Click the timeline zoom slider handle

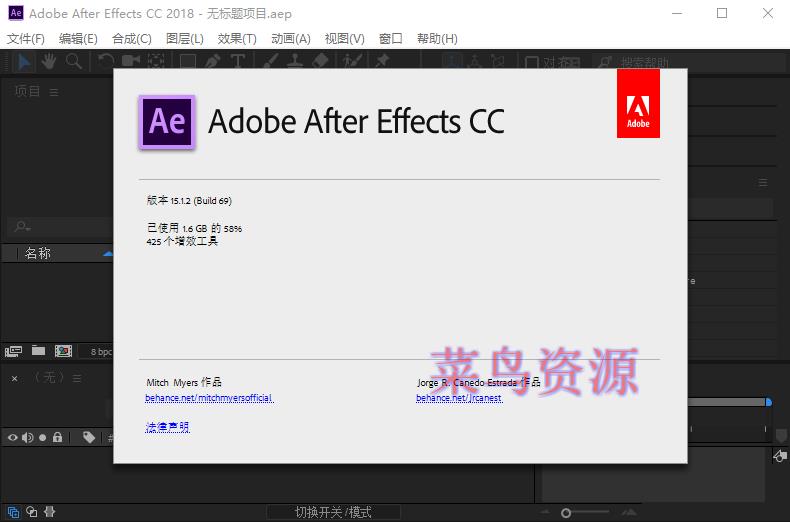(x=566, y=513)
